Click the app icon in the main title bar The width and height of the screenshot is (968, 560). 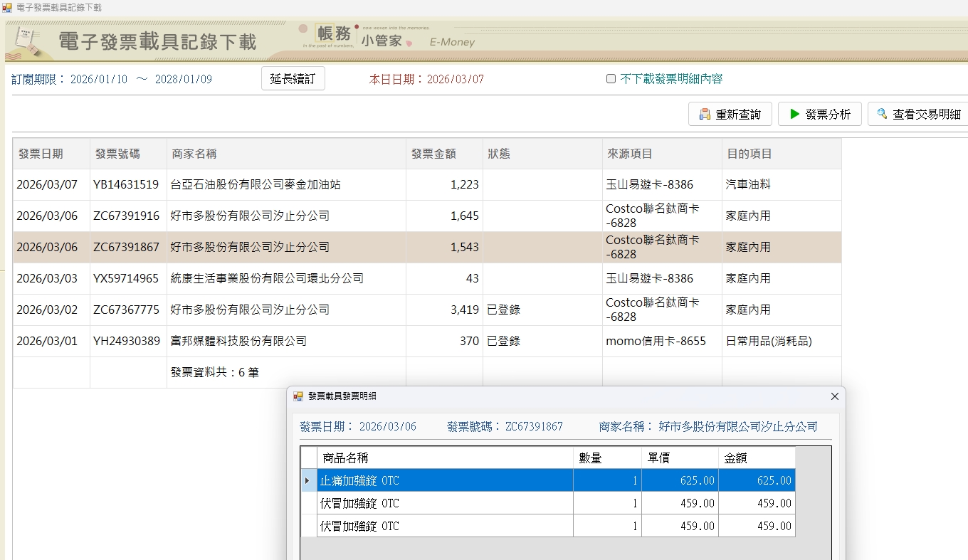pyautogui.click(x=7, y=7)
